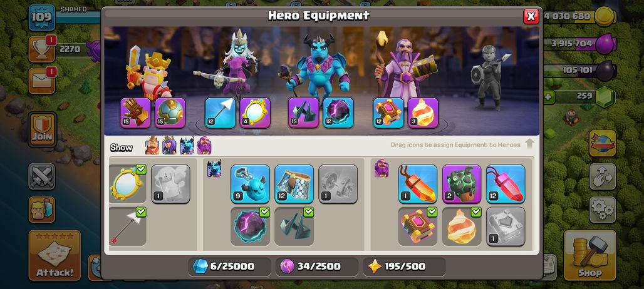Filter equipment by Barbarian King
The image size is (644, 289).
coord(152,146)
